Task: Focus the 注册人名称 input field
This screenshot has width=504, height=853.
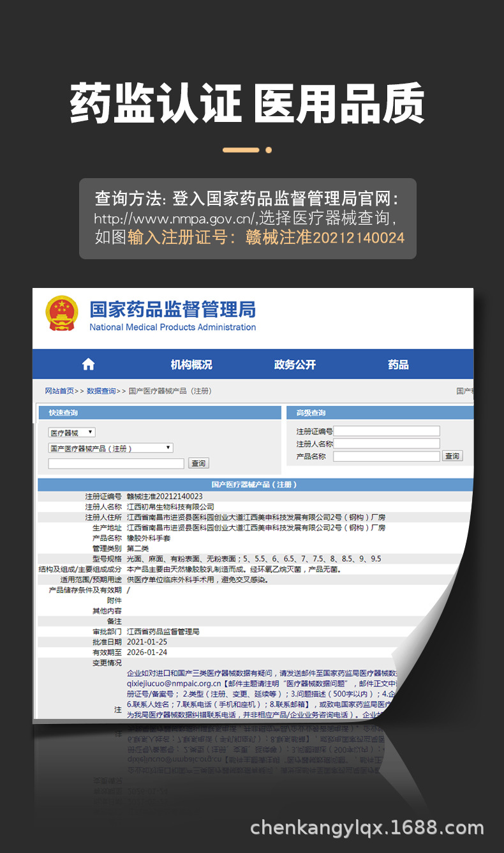Action: pyautogui.click(x=387, y=444)
